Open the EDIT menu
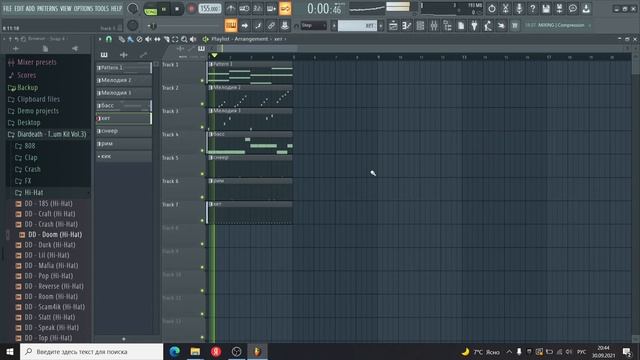The image size is (640, 360). pyautogui.click(x=19, y=8)
